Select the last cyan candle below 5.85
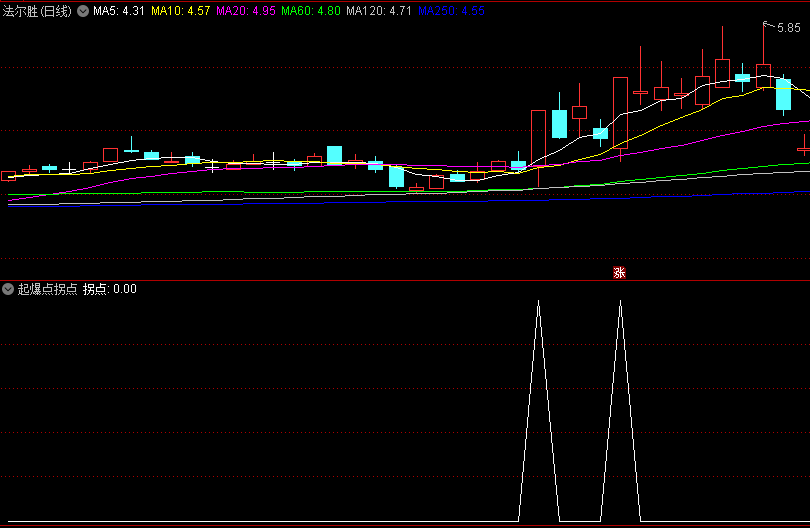The image size is (810, 528). pos(784,94)
